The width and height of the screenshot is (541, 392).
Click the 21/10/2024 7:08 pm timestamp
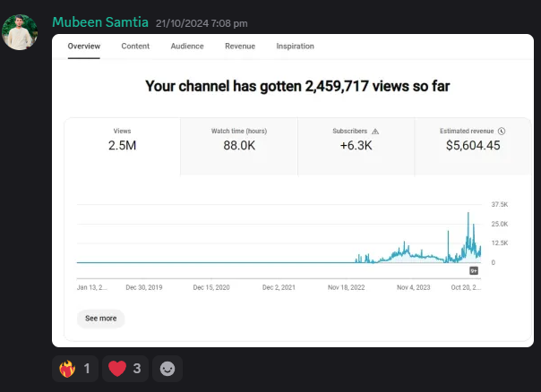click(202, 23)
